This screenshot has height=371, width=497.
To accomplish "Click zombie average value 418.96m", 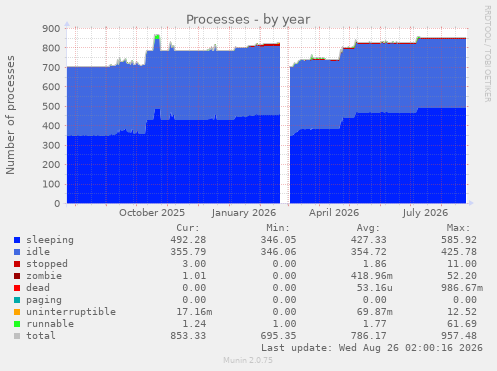I will (x=371, y=276).
